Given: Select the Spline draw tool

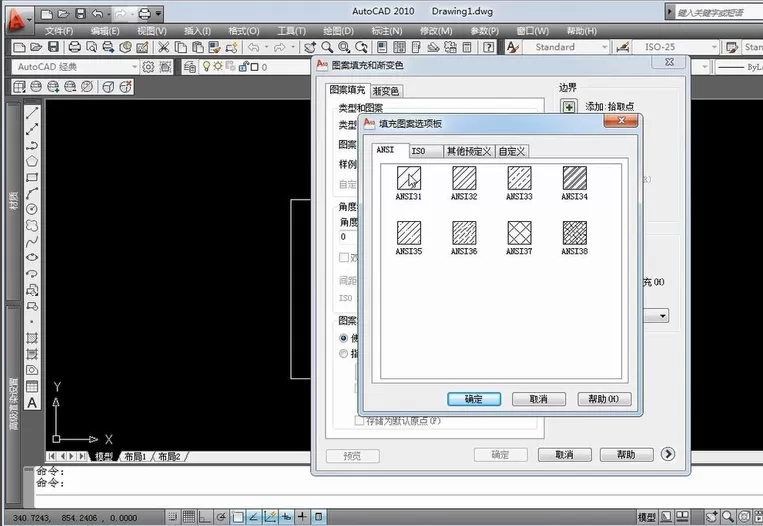Looking at the screenshot, I should tap(32, 241).
